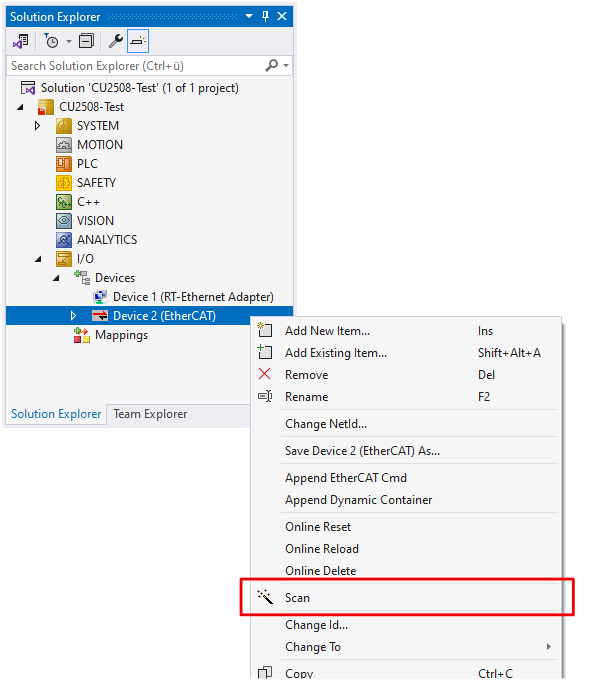
Task: Click the Pending Changes Filter clock icon
Action: click(52, 41)
